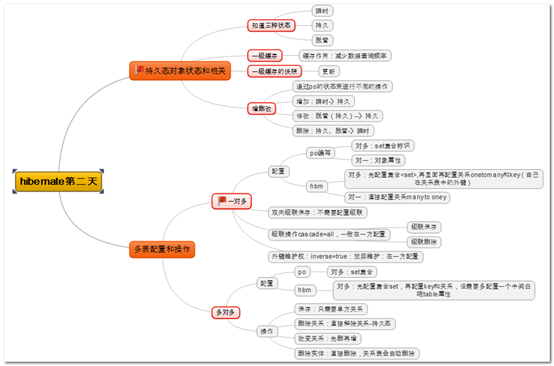Image resolution: width=554 pixels, height=366 pixels.
Task: Select the 配置 node under 多对多
Action: coord(267,283)
